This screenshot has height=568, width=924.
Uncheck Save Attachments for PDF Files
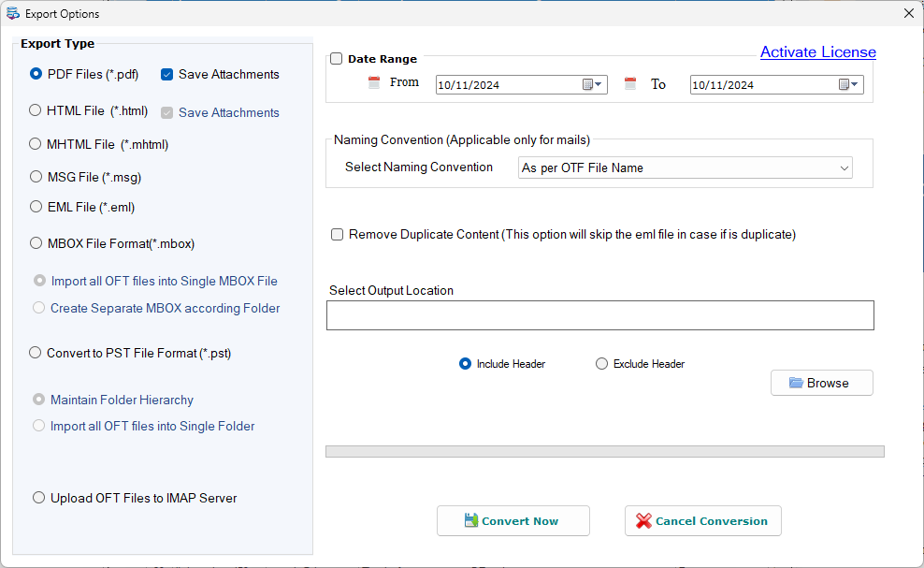tap(166, 74)
